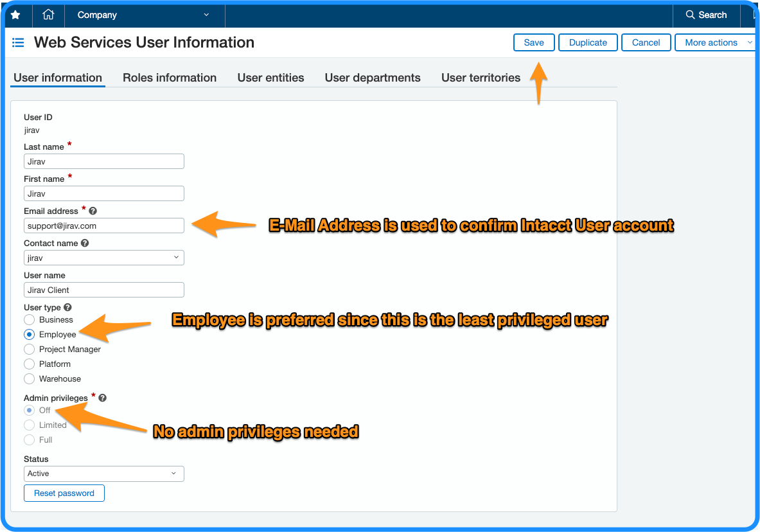The width and height of the screenshot is (760, 532).
Task: Click the User ID value jirav
Action: [x=31, y=130]
